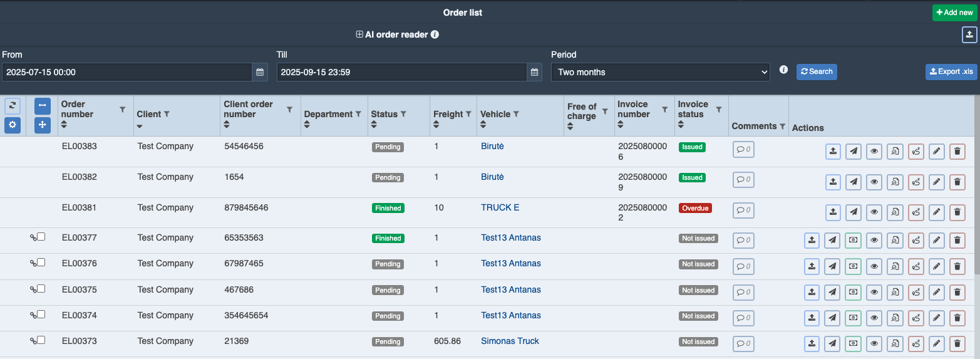Open the Period dropdown showing Two months

pyautogui.click(x=660, y=72)
